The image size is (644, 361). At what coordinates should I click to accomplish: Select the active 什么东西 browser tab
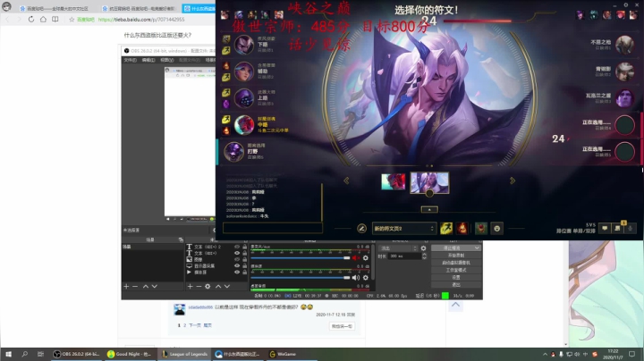click(199, 8)
